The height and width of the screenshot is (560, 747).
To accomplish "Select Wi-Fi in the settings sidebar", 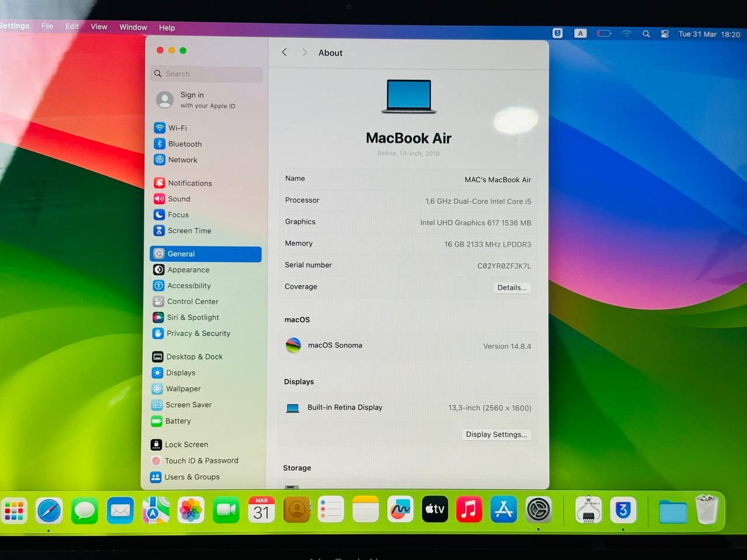I will point(207,128).
